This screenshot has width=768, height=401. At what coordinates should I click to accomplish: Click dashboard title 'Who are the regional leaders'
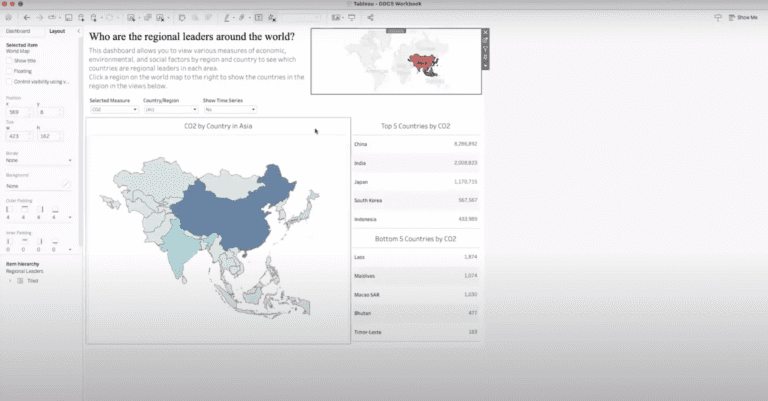click(192, 37)
